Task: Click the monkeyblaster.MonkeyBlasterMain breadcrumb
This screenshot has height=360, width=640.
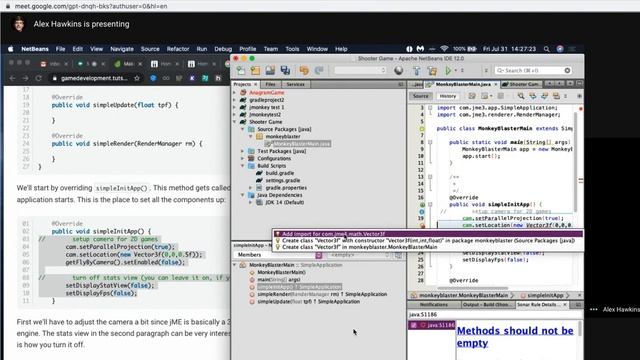Action: click(463, 295)
